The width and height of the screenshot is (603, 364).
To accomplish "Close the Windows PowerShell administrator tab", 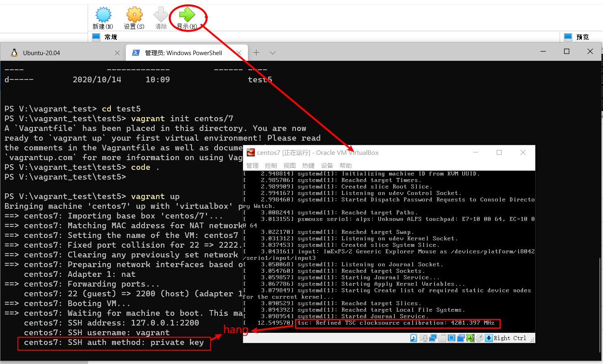I will click(x=239, y=53).
